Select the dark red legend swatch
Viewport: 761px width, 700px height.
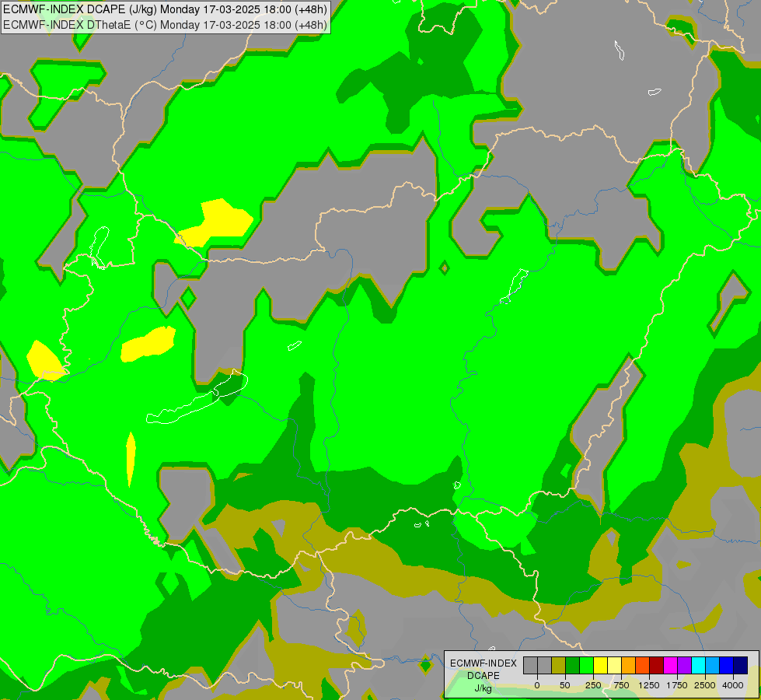tap(657, 666)
